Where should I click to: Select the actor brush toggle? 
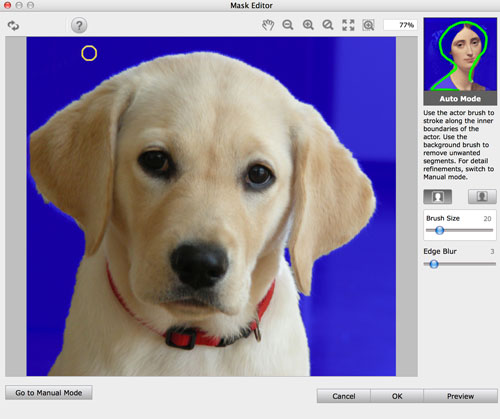coord(438,197)
